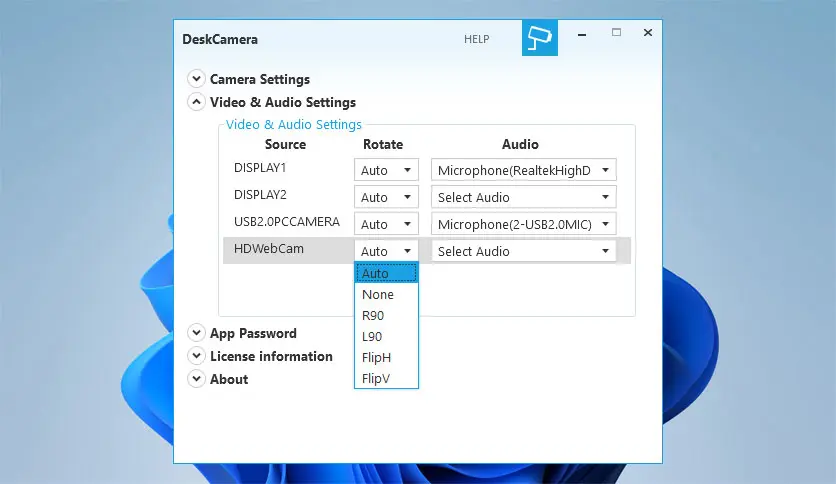Viewport: 836px width, 484px height.
Task: Click the Audio column header
Action: pyautogui.click(x=520, y=144)
